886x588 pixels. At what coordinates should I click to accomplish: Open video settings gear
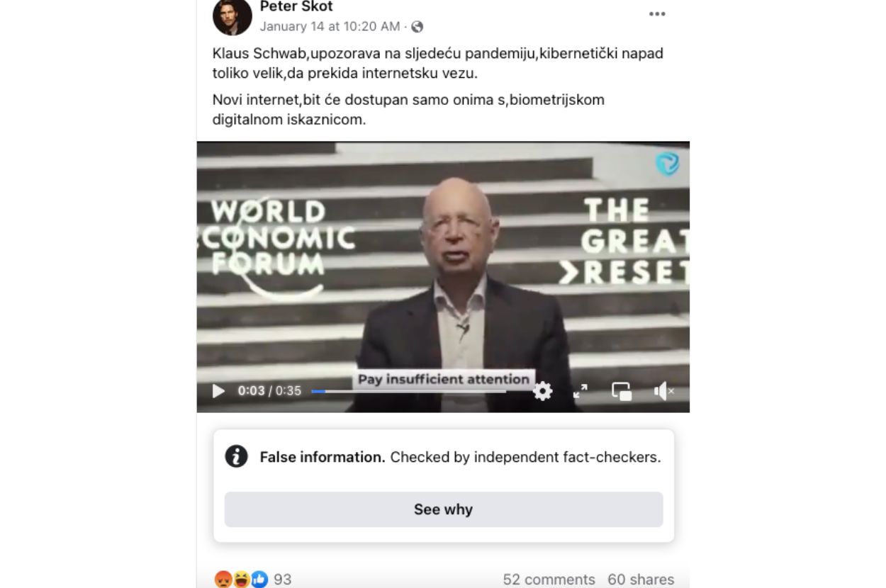(543, 391)
